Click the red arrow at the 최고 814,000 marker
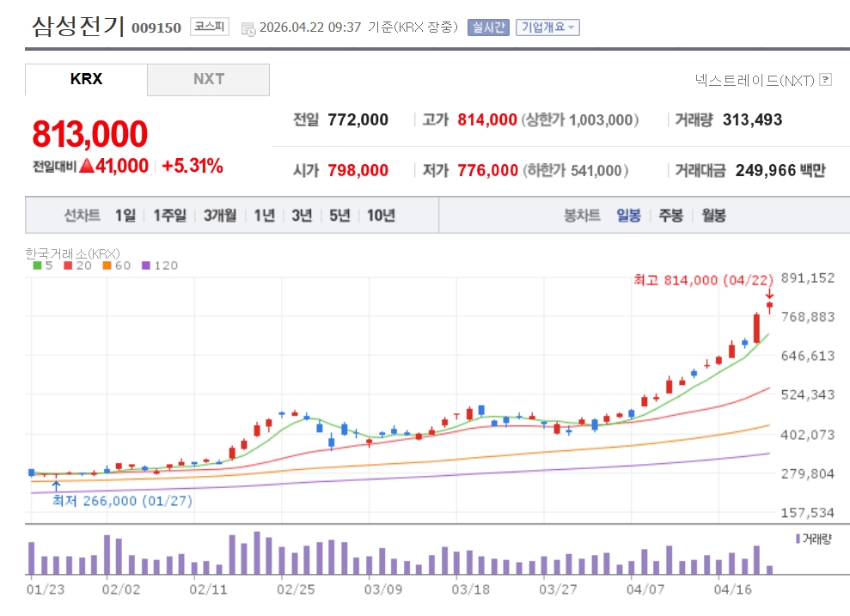The image size is (850, 616). pos(769,295)
